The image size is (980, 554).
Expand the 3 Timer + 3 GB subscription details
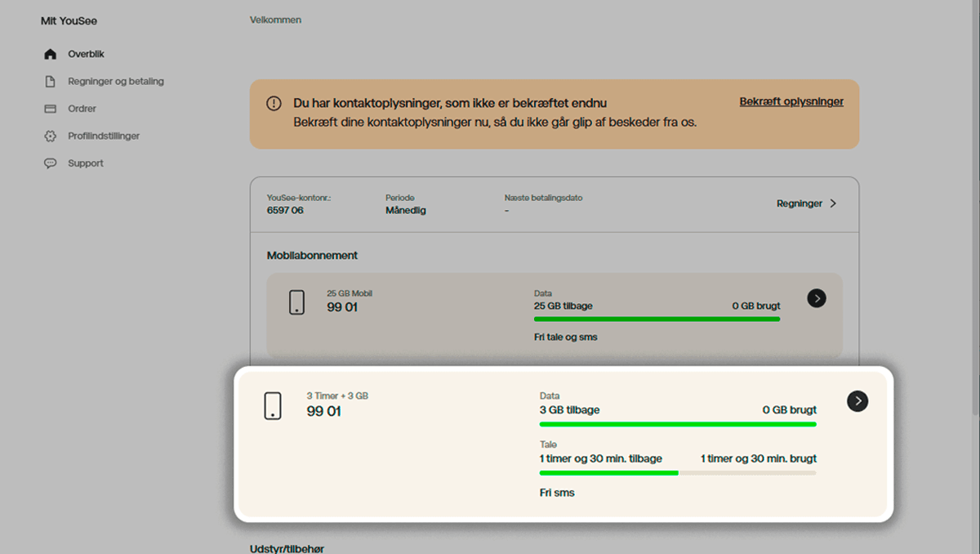pos(857,401)
